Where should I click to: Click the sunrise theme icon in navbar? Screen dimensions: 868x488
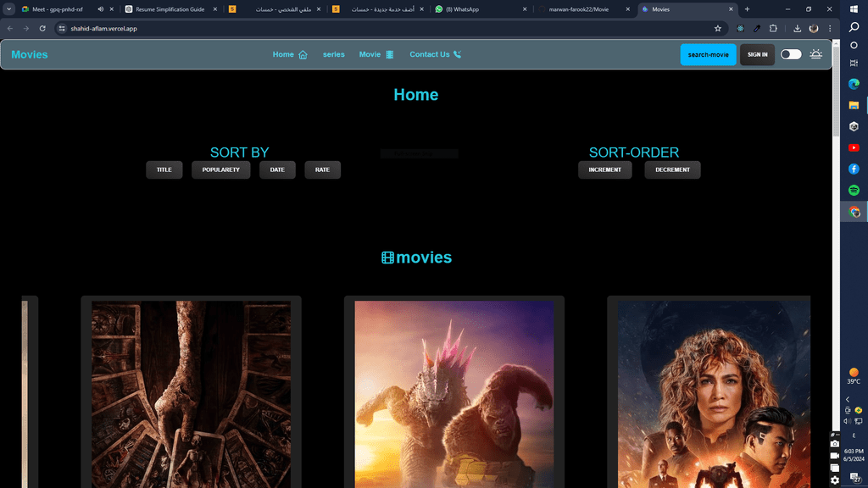(x=816, y=54)
